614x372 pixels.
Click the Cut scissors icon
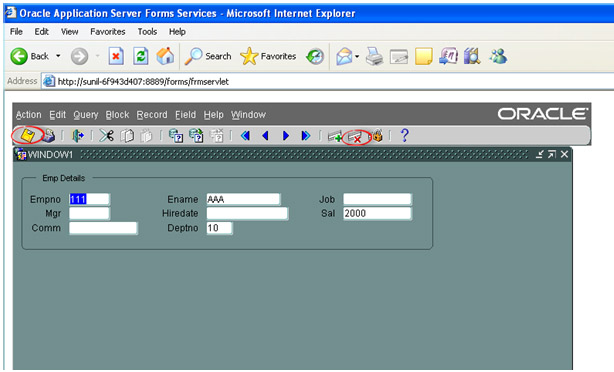click(x=106, y=136)
